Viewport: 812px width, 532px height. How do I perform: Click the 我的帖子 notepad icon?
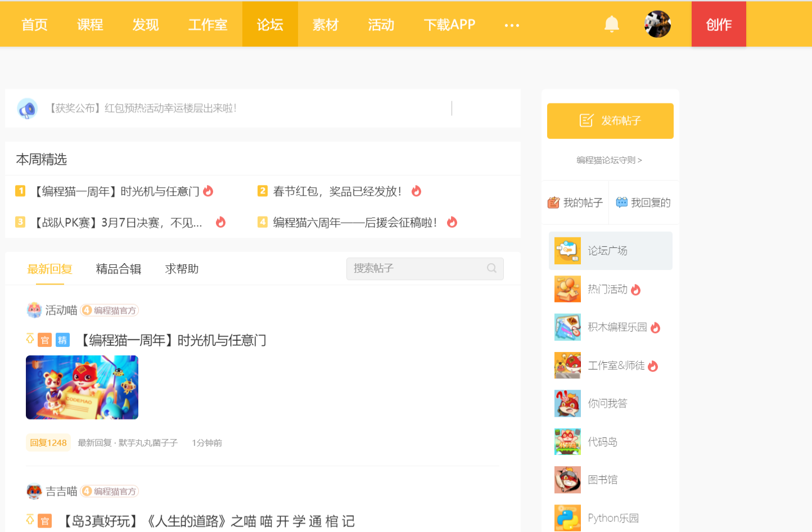[553, 202]
